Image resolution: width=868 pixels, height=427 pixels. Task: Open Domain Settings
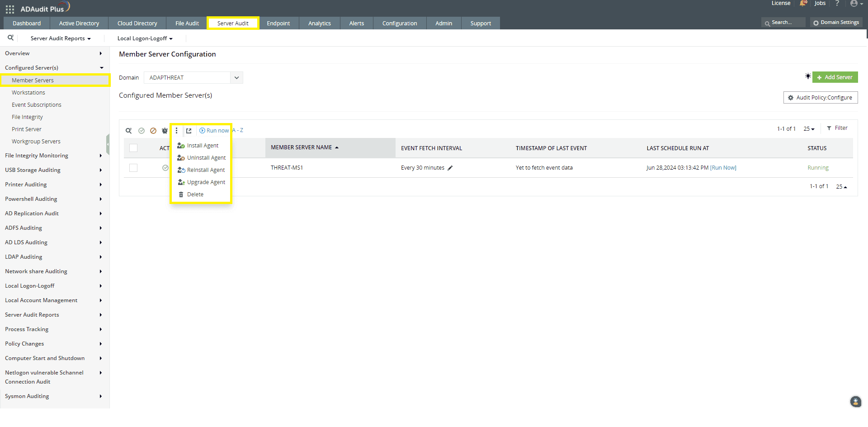coord(836,23)
